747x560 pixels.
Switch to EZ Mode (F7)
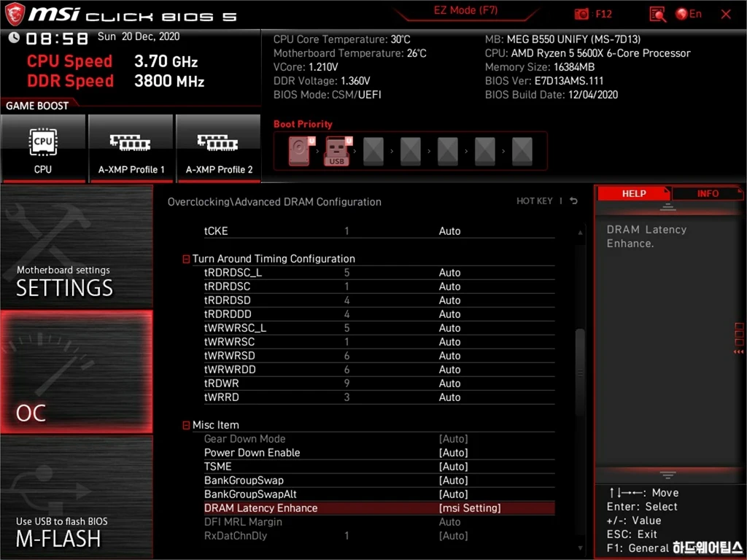(465, 10)
